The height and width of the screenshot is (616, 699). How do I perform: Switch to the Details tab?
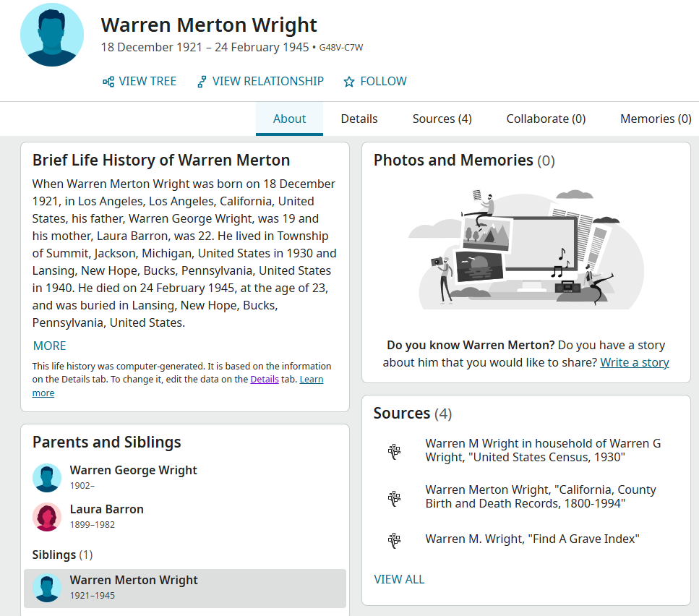tap(359, 119)
